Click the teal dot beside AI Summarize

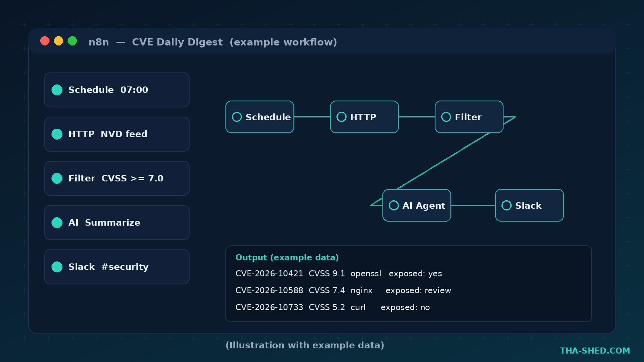tap(57, 222)
